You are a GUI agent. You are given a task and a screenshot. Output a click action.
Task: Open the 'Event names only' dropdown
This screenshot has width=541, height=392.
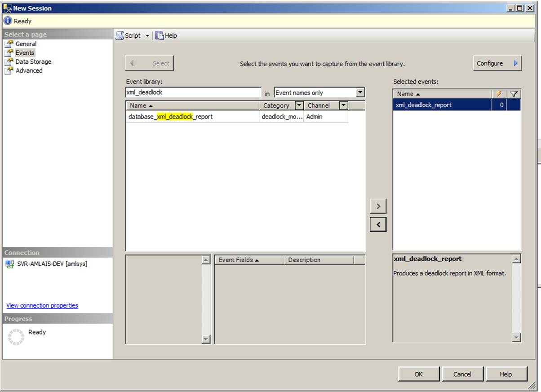point(360,92)
